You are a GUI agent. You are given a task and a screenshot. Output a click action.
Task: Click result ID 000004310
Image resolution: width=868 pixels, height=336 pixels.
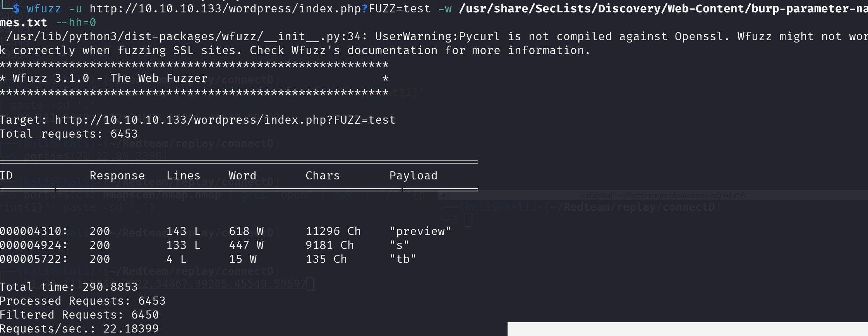click(34, 231)
